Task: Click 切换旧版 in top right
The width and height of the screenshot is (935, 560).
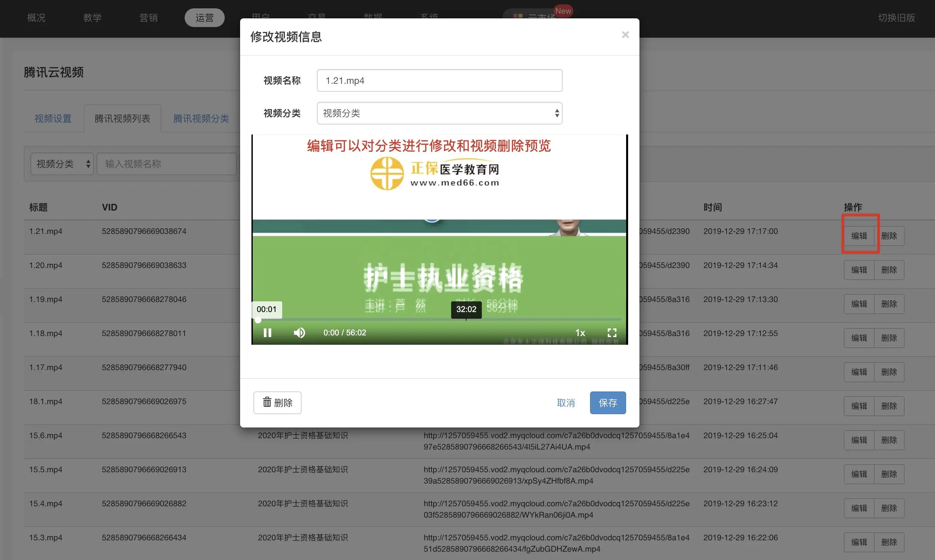Action: [x=896, y=18]
